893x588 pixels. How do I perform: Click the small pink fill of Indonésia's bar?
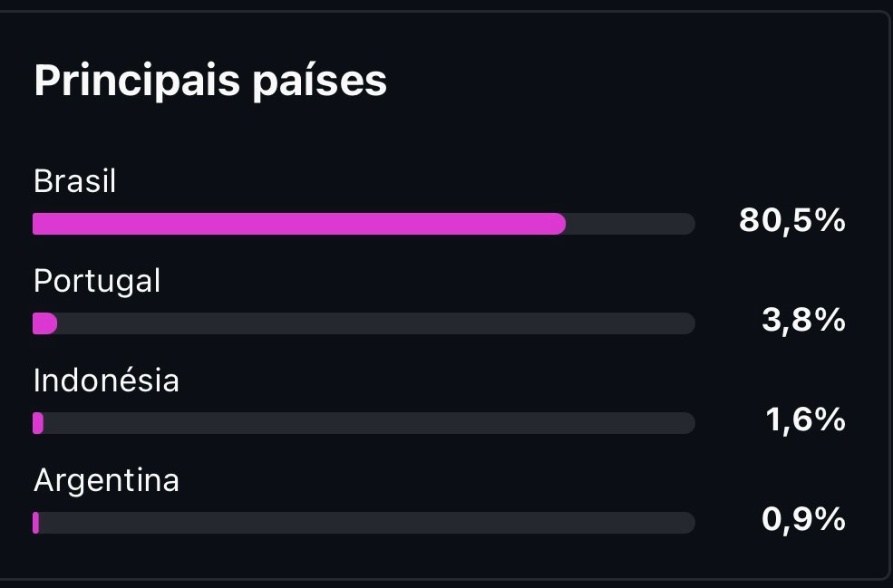(x=38, y=423)
